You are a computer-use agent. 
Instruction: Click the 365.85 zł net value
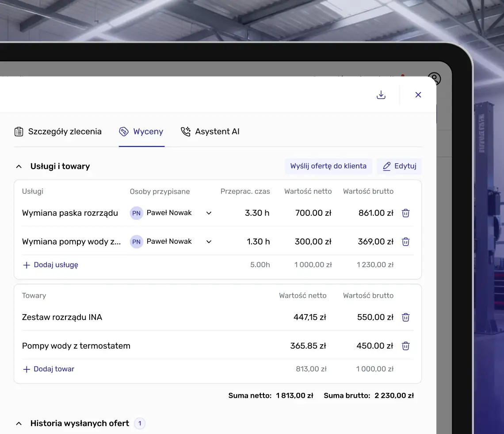(308, 346)
